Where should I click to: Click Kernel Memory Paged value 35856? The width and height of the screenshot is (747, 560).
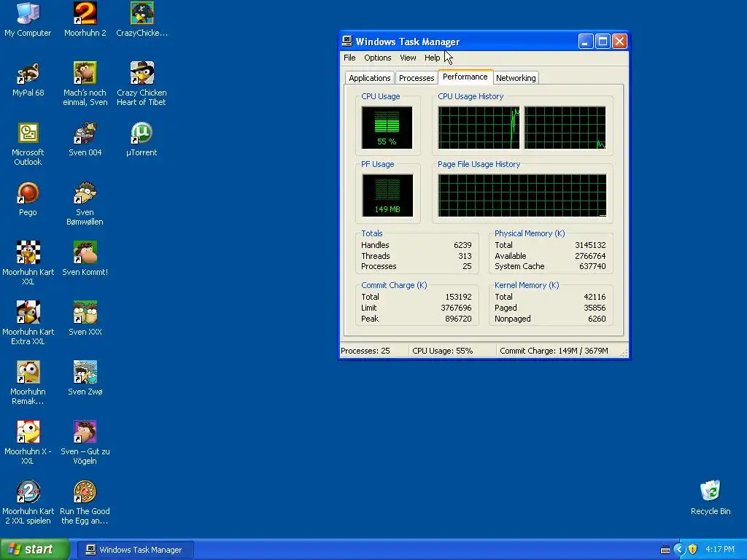[595, 308]
